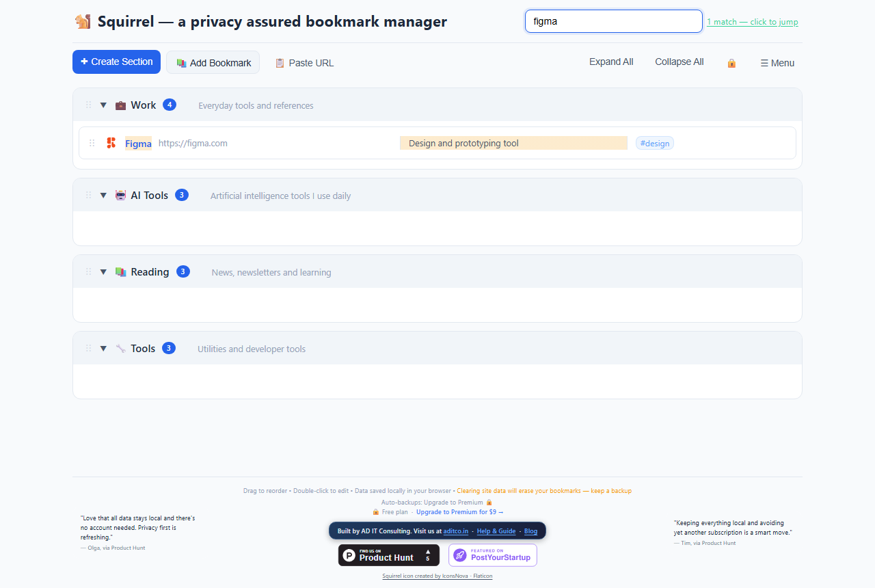Click the Paste URL button
This screenshot has height=588, width=875.
[304, 63]
